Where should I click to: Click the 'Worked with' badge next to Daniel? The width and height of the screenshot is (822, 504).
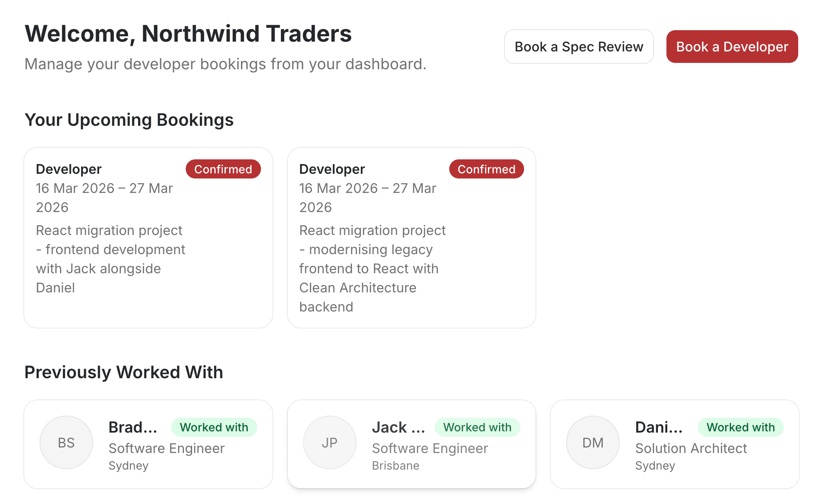tap(740, 427)
